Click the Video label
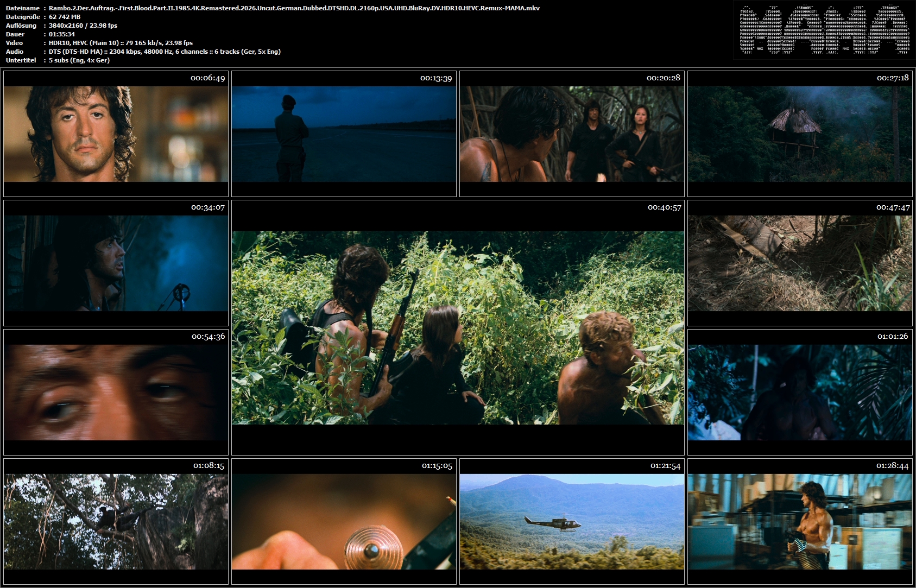 click(x=15, y=43)
